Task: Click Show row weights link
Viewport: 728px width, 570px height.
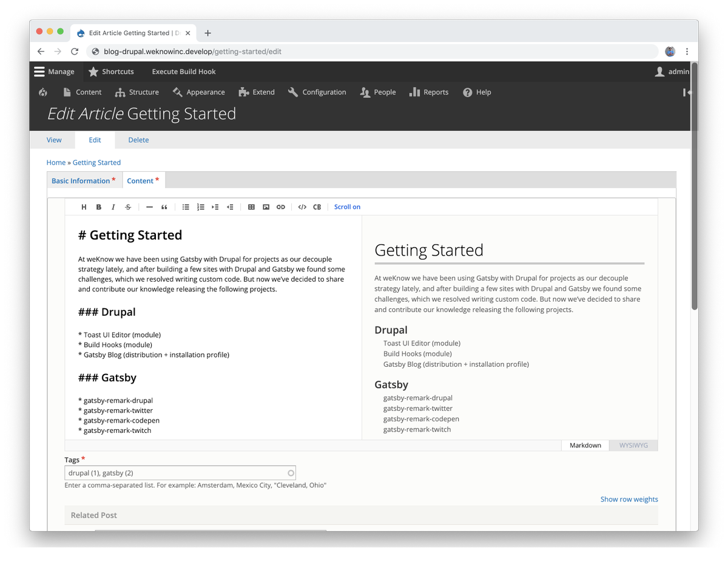Action: (x=629, y=499)
